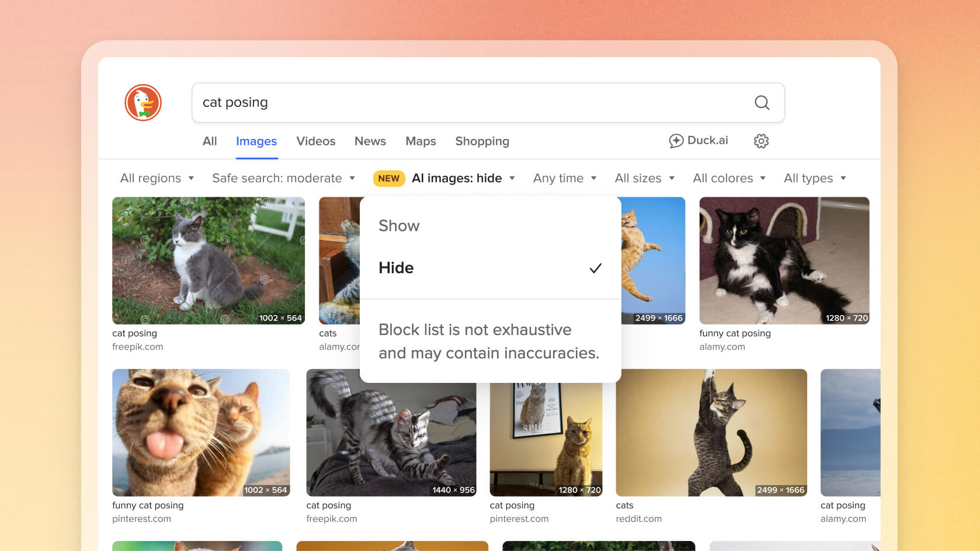This screenshot has width=980, height=551.
Task: Select the Hide option for AI images
Action: [396, 268]
